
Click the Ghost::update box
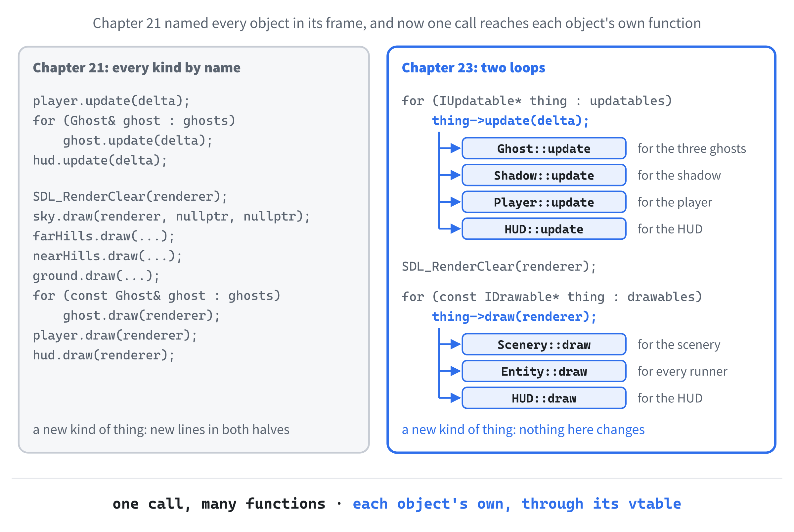pyautogui.click(x=544, y=148)
